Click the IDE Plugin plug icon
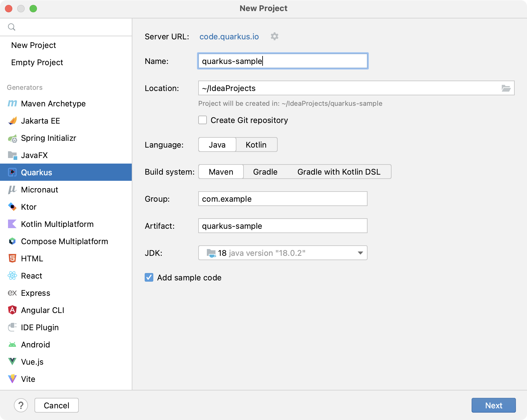 (x=12, y=327)
